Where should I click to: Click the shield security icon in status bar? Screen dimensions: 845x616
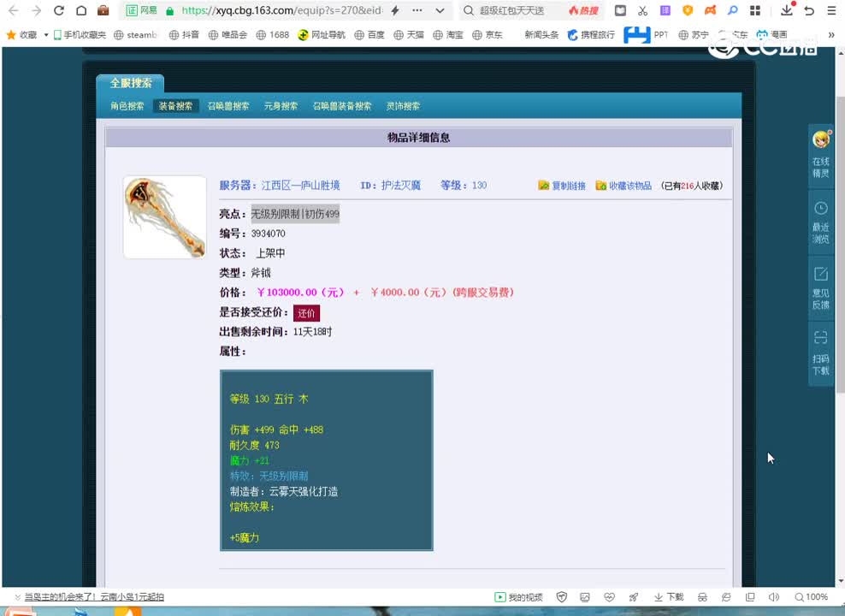coord(562,596)
